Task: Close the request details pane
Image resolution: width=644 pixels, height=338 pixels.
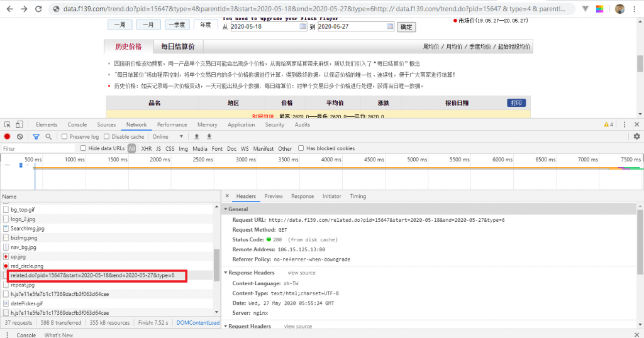Action: [227, 196]
